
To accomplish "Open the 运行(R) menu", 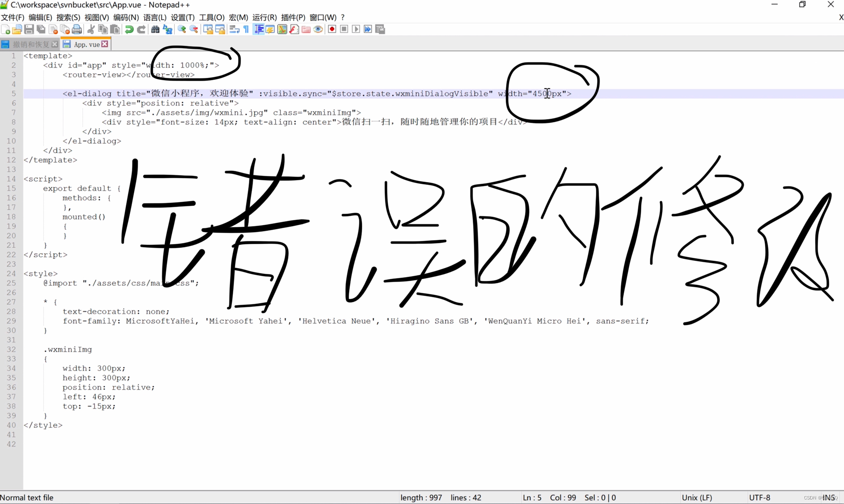I will [x=265, y=17].
